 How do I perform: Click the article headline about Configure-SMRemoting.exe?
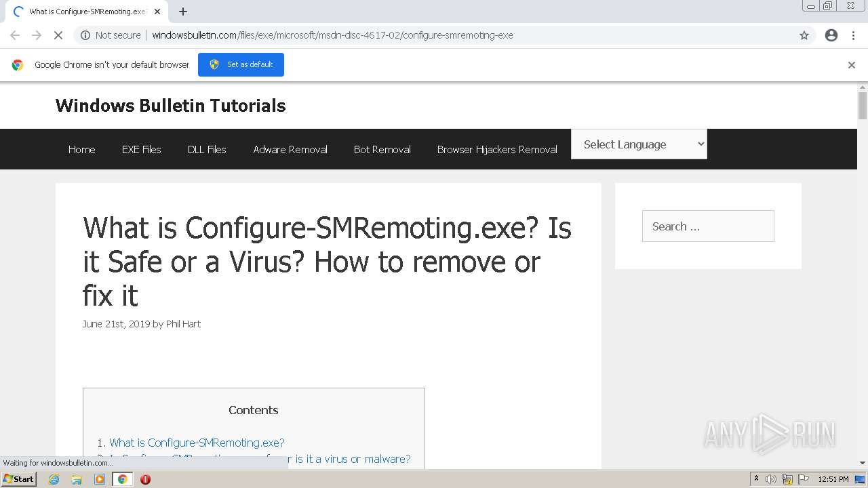[x=327, y=262]
